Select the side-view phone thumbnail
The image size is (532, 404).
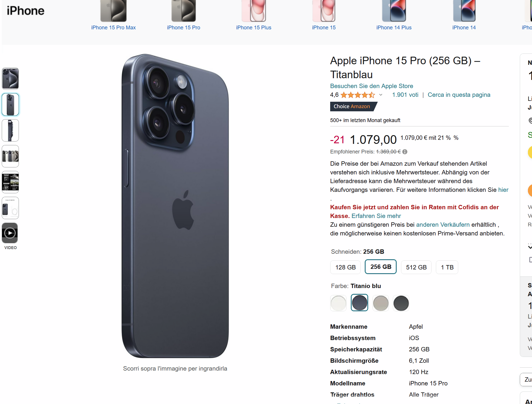[x=10, y=130]
